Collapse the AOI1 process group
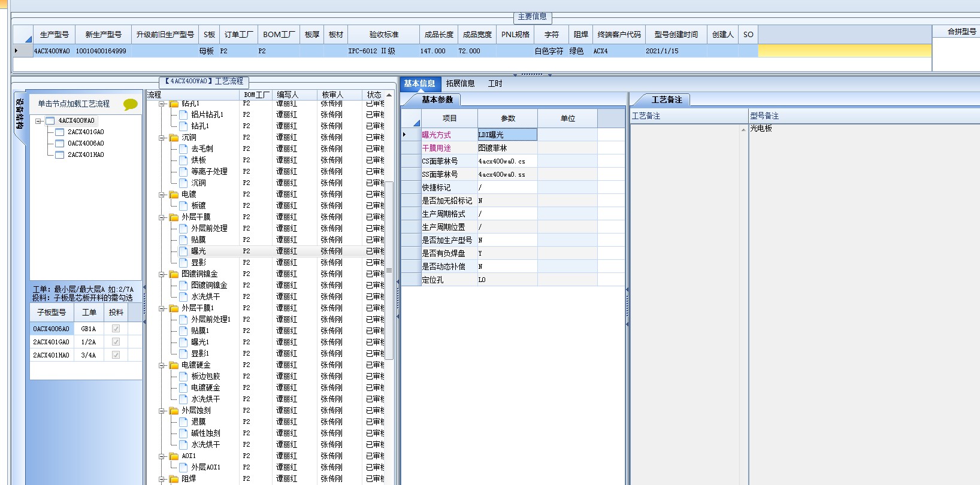Screen dimensions: 980x485 coord(162,456)
